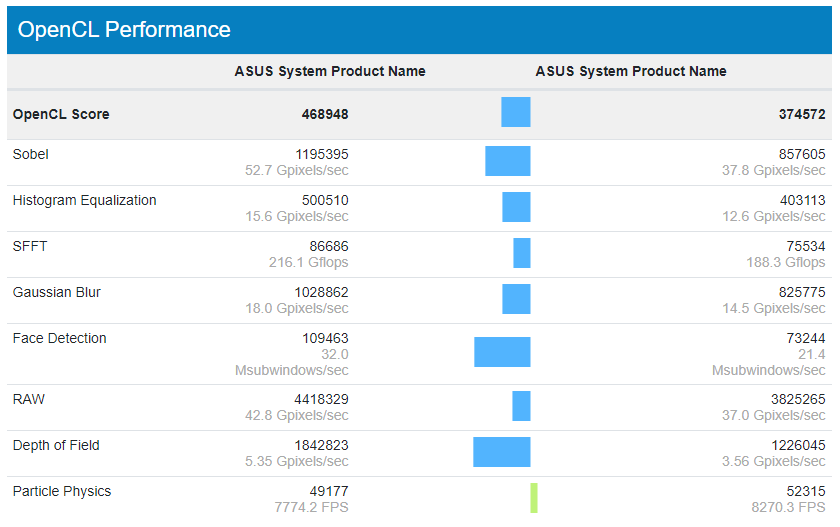Image resolution: width=840 pixels, height=527 pixels.
Task: Select the Sobel row label
Action: pyautogui.click(x=31, y=154)
